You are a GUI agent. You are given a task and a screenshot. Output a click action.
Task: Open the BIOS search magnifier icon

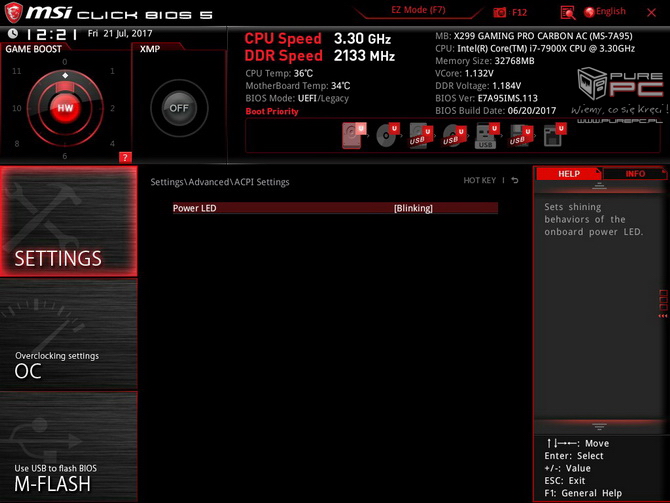click(567, 12)
